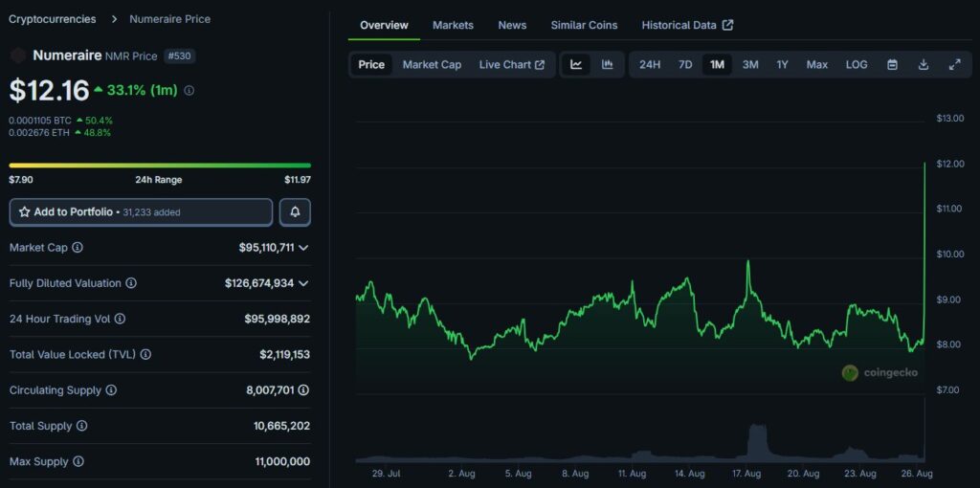Click the #530 rank badge
This screenshot has width=980, height=488.
pos(180,55)
